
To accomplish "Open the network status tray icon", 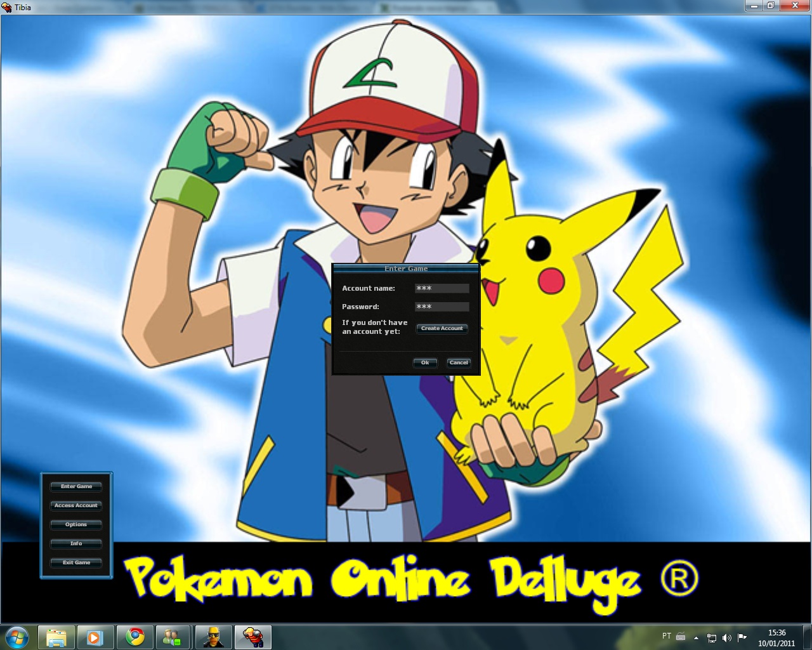I will pyautogui.click(x=712, y=637).
